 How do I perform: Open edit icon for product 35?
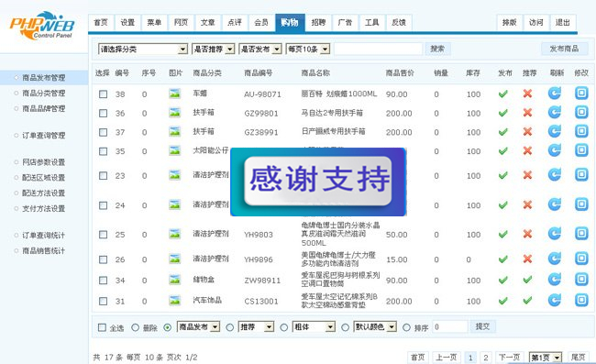[x=581, y=150]
